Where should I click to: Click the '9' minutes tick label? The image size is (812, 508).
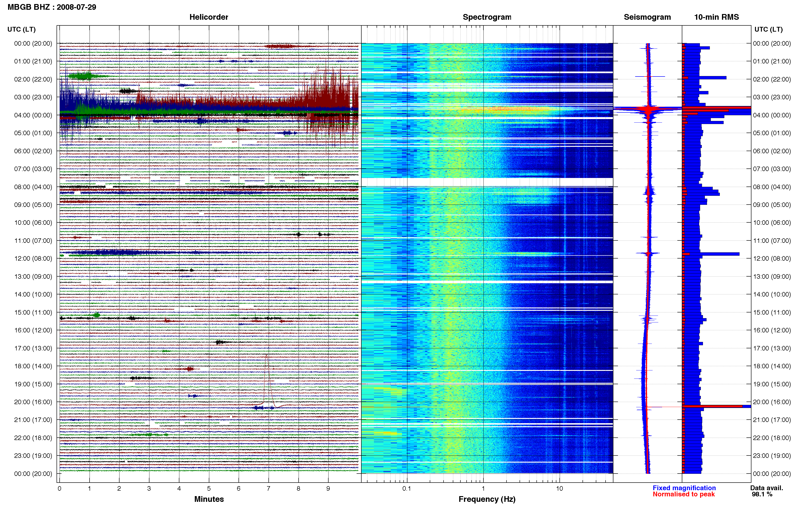point(328,489)
